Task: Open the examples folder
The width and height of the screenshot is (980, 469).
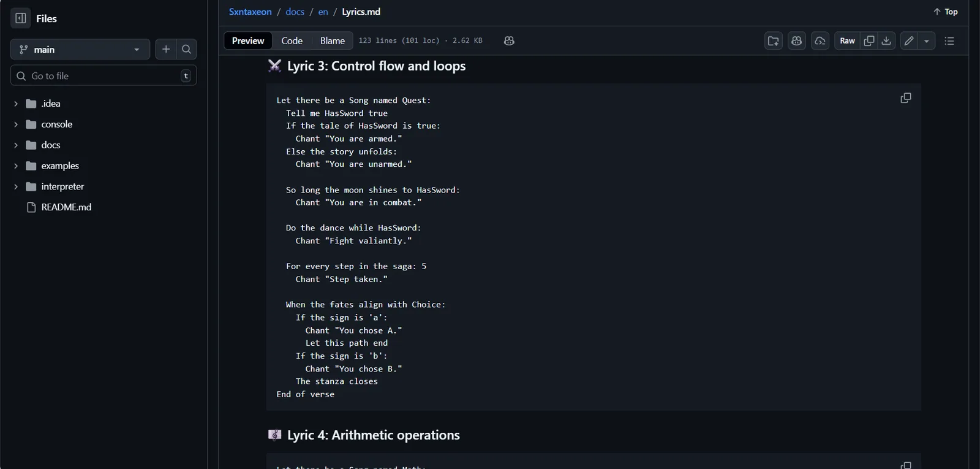Action: click(60, 166)
